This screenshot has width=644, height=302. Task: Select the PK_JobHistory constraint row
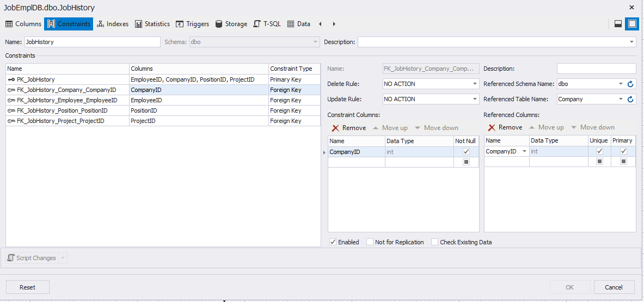pos(163,79)
